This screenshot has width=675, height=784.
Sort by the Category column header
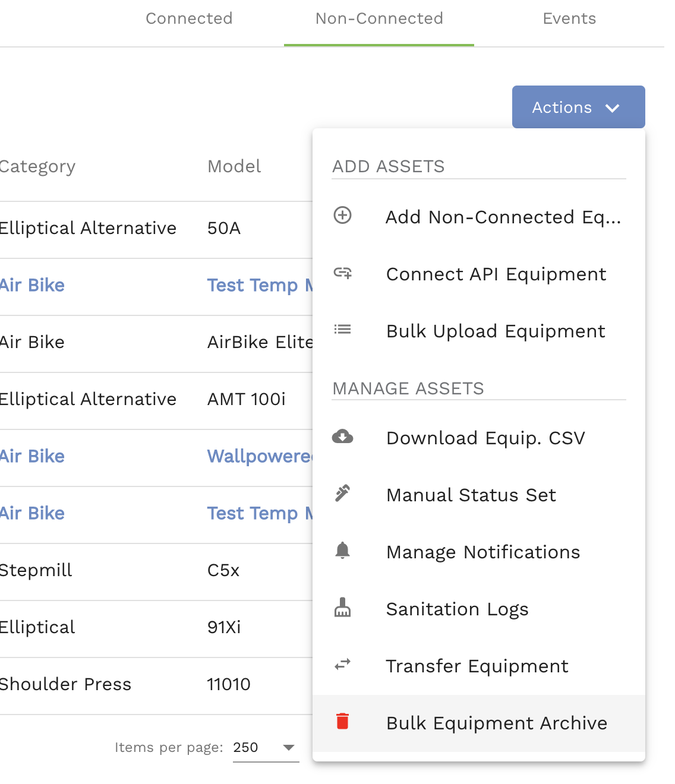[x=37, y=166]
